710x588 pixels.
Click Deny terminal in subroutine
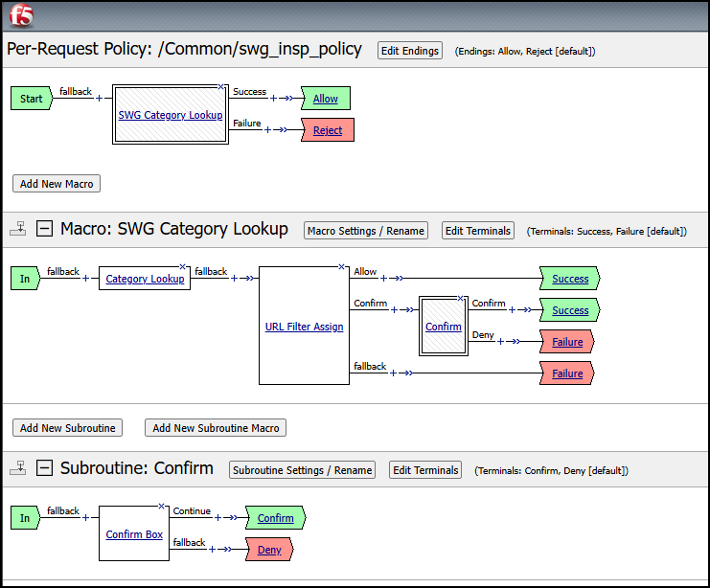point(269,550)
